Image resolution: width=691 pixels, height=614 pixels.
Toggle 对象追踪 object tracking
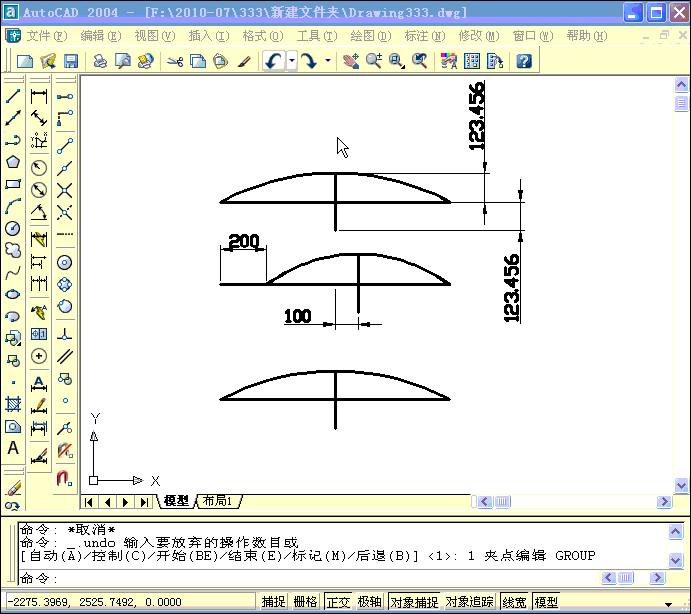coord(469,602)
